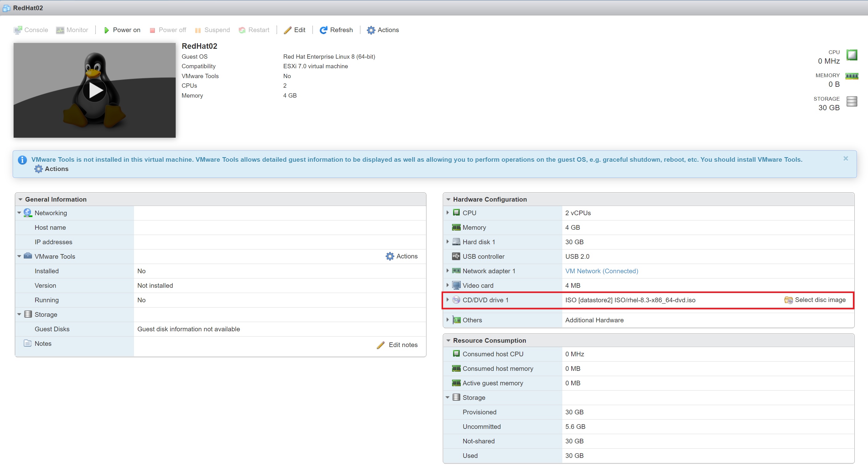Expand the Hard disk 1 row
Screen dimensions: 868x469
[447, 241]
